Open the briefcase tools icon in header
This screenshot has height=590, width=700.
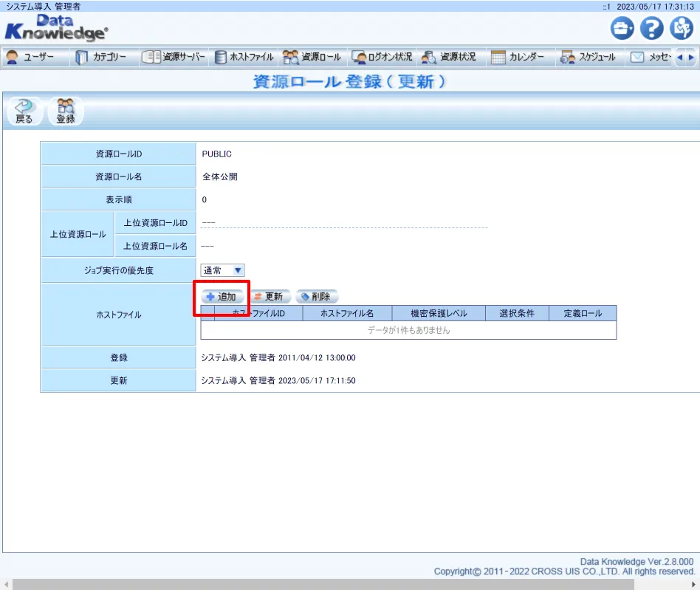[x=622, y=29]
